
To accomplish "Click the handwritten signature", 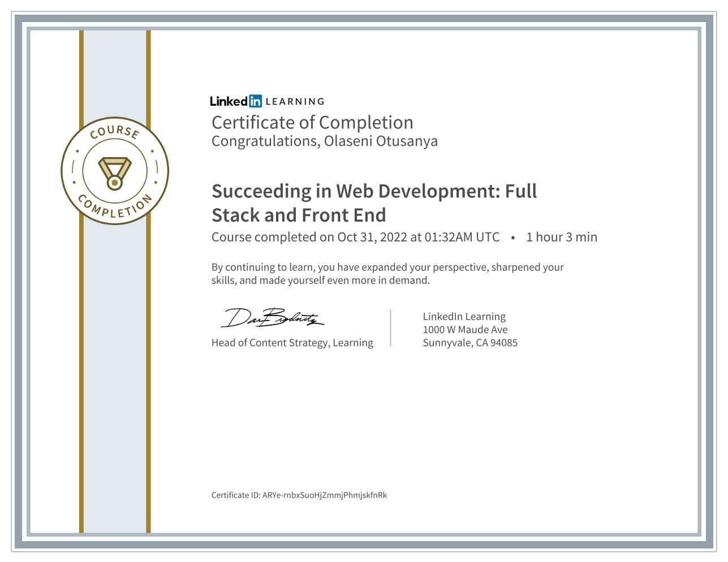I will (272, 318).
